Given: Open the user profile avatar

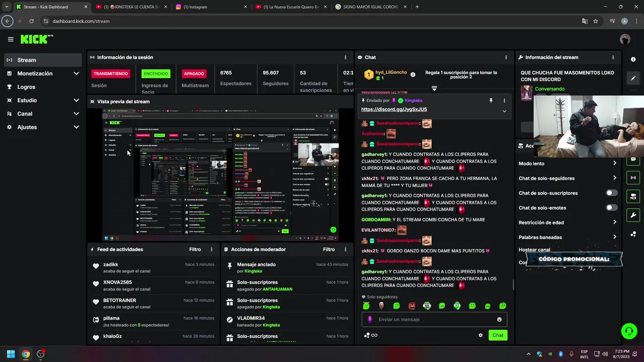Looking at the screenshot, I should (x=625, y=39).
